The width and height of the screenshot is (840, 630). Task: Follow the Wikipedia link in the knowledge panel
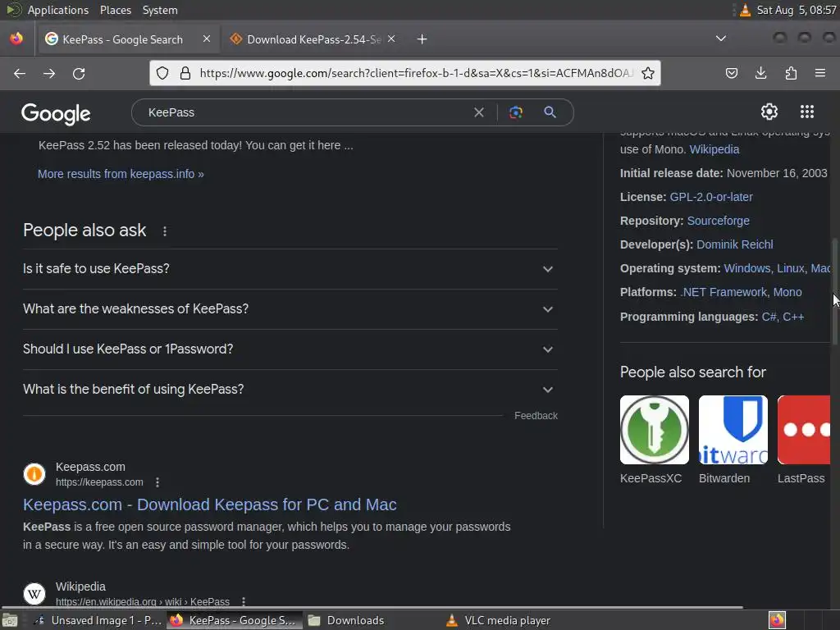(714, 149)
